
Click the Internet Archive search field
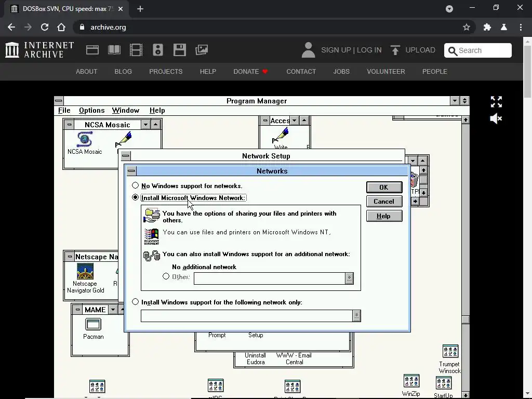(478, 50)
